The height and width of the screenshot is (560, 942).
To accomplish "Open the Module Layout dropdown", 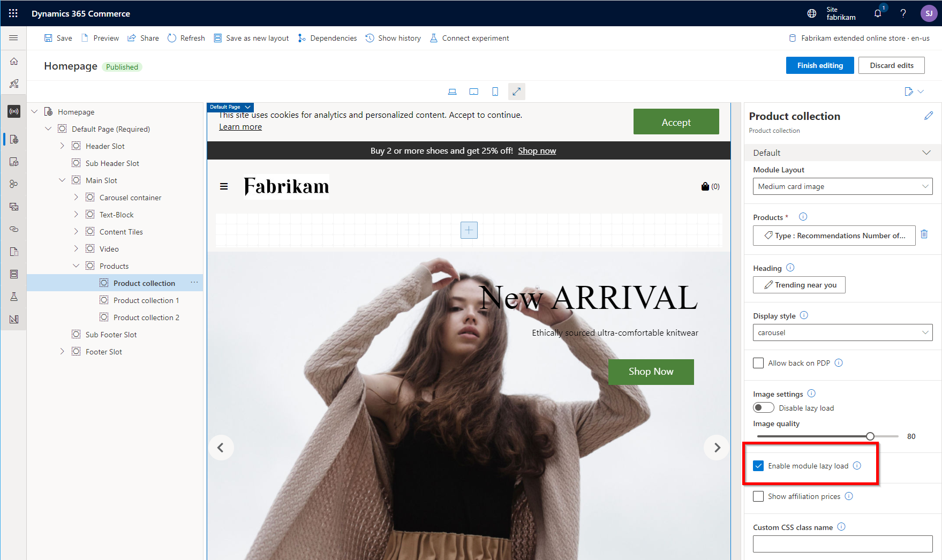I will point(842,186).
